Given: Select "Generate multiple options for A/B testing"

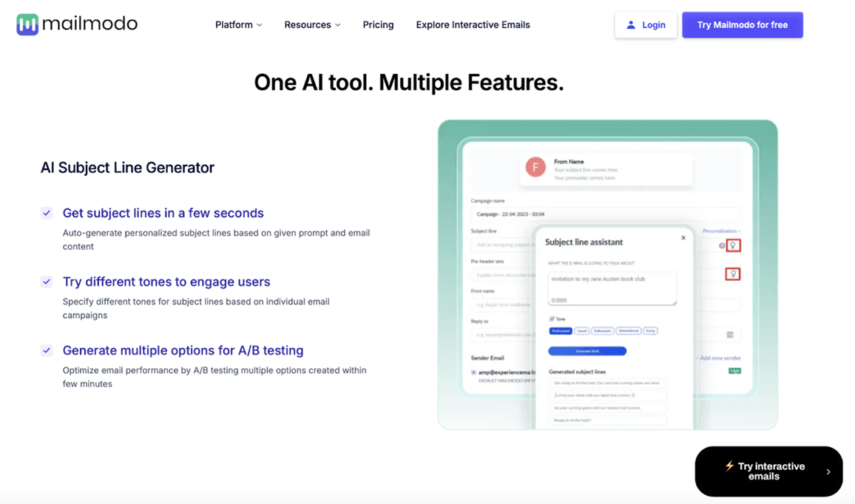Looking at the screenshot, I should [x=183, y=350].
